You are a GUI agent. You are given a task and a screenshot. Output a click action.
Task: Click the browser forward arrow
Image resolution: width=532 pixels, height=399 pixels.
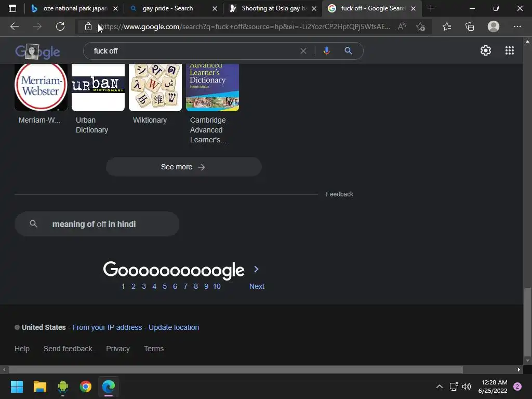tap(37, 26)
